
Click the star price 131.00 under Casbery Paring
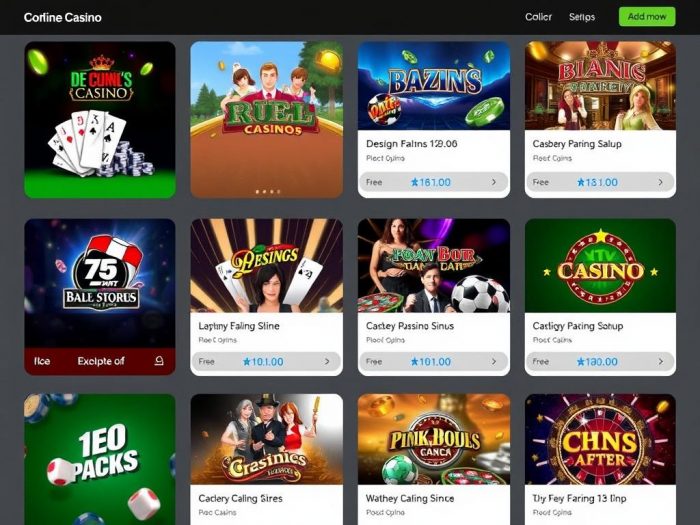(597, 182)
